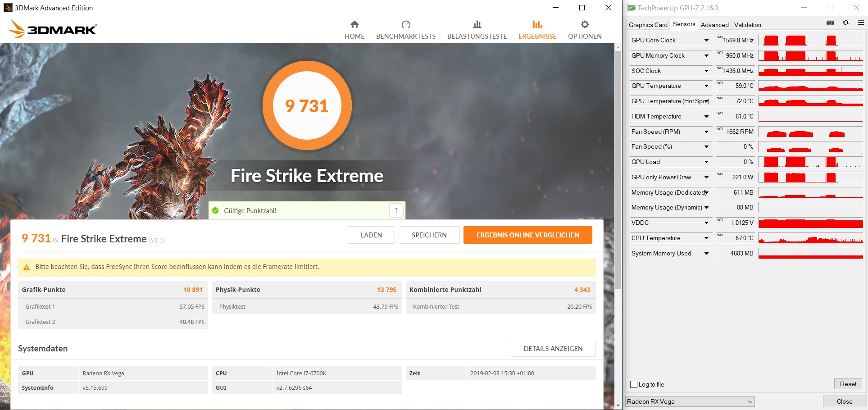Open the GPU-Z hamburger menu
Viewport: 868px width, 410px height.
[x=861, y=23]
